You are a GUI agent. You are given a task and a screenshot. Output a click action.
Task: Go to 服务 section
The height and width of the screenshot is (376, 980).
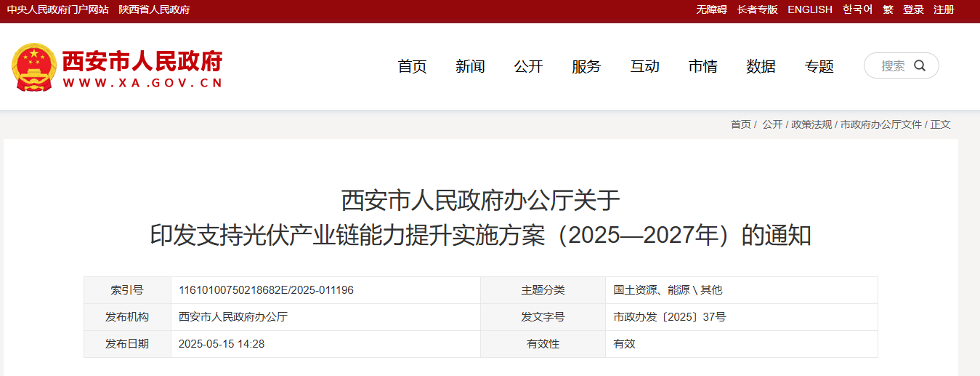(x=586, y=67)
